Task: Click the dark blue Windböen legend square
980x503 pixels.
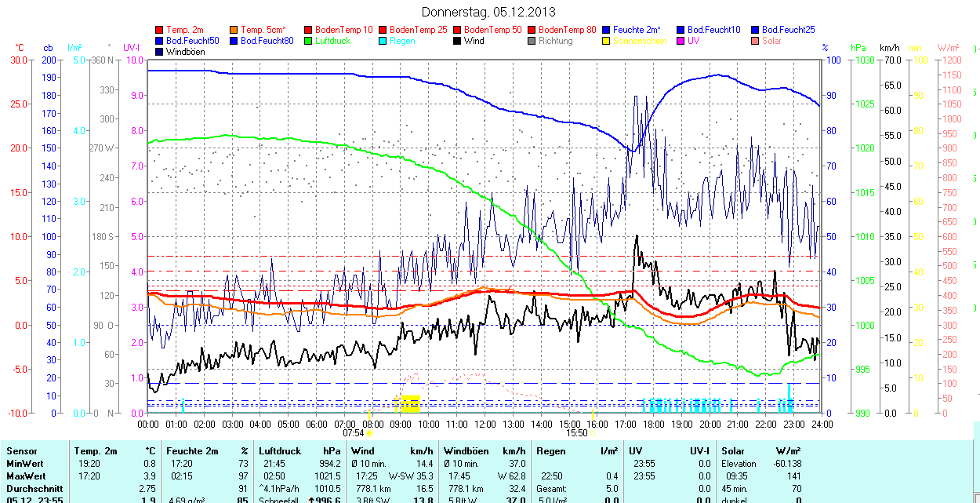Action: point(160,52)
